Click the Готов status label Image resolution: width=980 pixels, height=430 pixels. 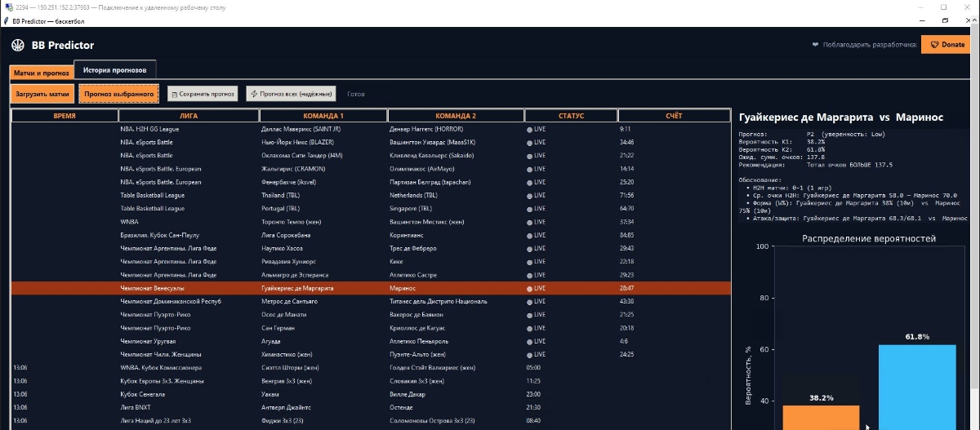pos(356,94)
